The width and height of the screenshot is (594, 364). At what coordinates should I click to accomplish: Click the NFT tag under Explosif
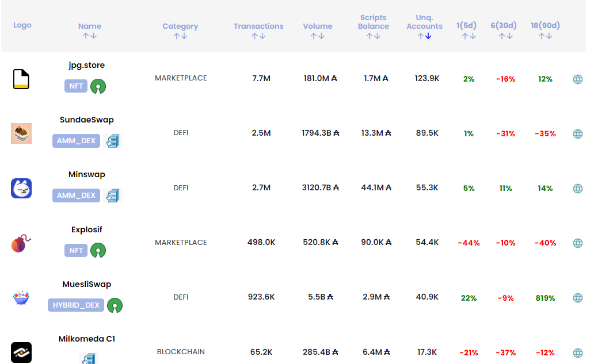pos(76,250)
